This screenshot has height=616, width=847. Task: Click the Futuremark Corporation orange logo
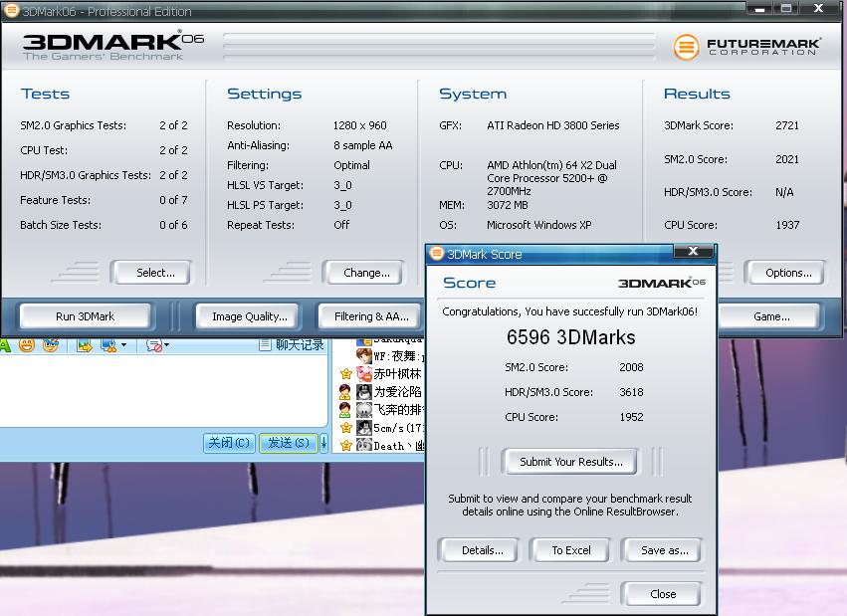tap(686, 47)
